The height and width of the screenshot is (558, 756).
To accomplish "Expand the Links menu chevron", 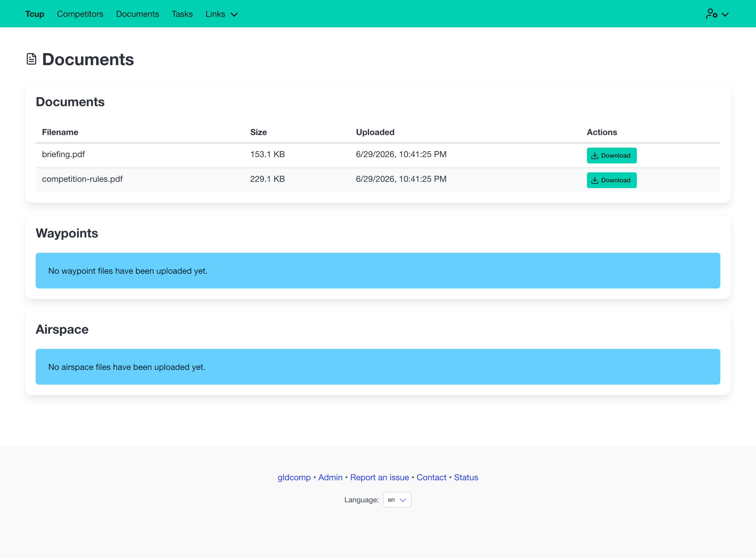I will point(234,14).
